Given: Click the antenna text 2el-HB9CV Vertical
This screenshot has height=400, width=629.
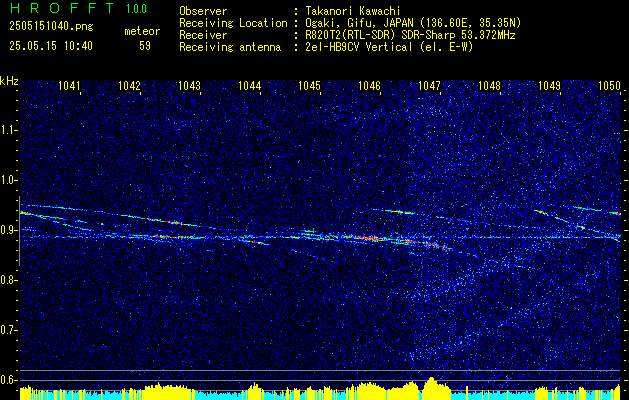Looking at the screenshot, I should [x=359, y=47].
